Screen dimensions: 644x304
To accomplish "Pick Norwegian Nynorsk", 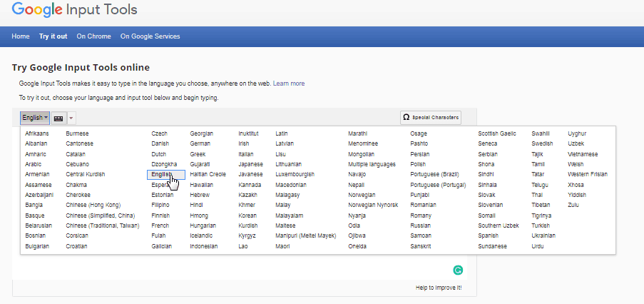I will coord(373,205).
